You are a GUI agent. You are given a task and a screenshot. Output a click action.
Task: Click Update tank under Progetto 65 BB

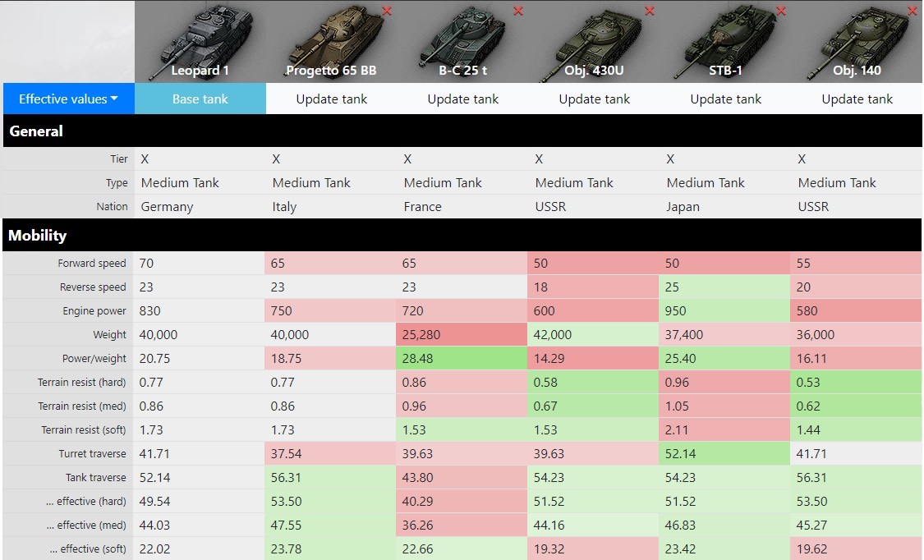tap(331, 99)
